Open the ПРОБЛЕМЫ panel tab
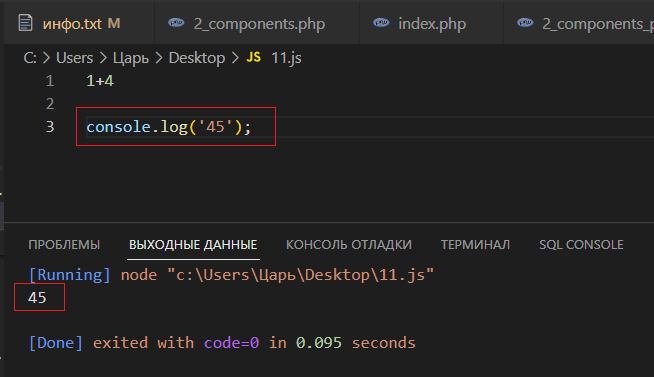Viewport: 654px width, 377px height. (64, 244)
